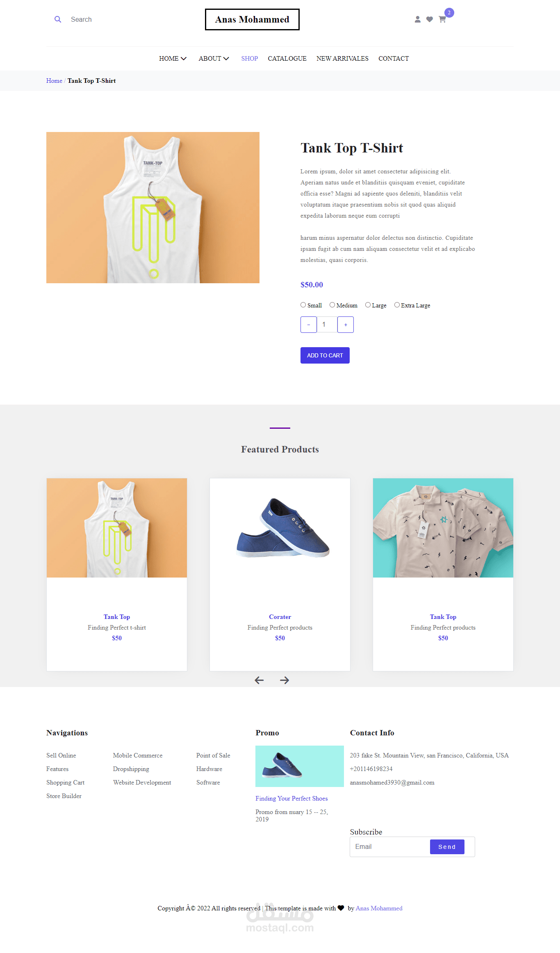Expand the HOME dropdown menu

pos(173,59)
